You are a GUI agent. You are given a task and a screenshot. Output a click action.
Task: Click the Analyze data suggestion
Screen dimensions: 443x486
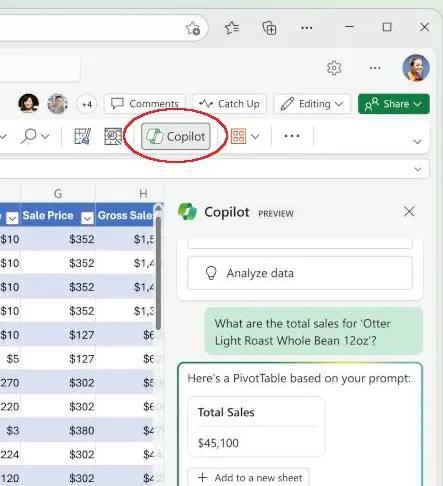(x=300, y=273)
